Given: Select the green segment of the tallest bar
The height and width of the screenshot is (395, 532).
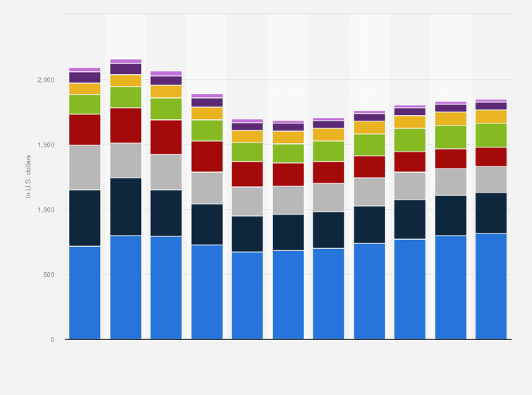Looking at the screenshot, I should [126, 97].
